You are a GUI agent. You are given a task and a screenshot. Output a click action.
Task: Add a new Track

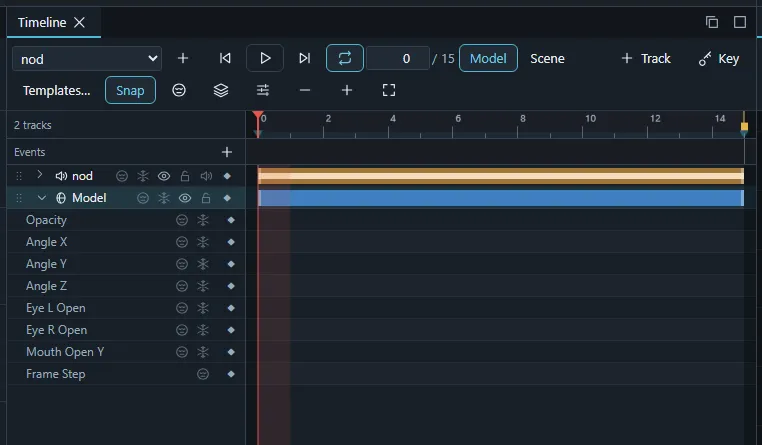[646, 59]
